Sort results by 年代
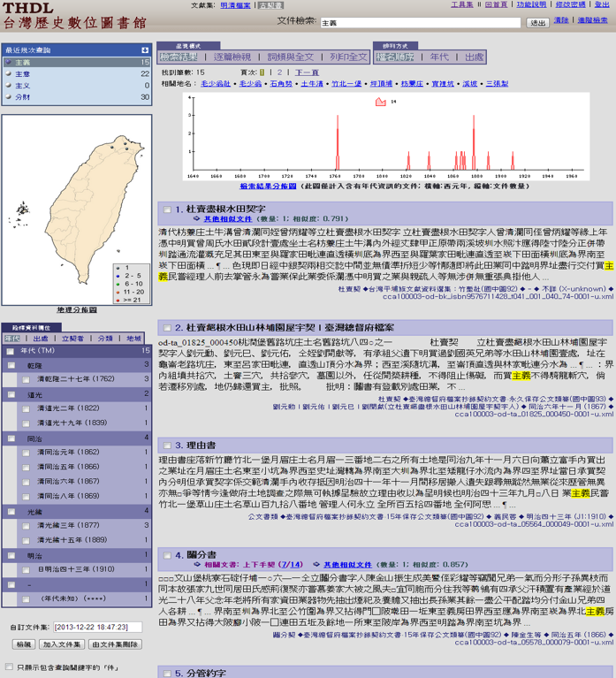Image resolution: width=616 pixels, height=678 pixels. point(439,57)
